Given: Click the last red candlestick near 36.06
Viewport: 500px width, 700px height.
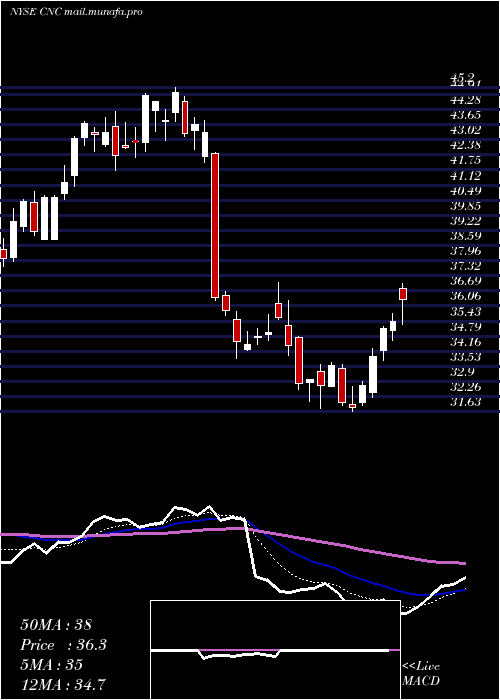Looking at the screenshot, I should pyautogui.click(x=403, y=294).
